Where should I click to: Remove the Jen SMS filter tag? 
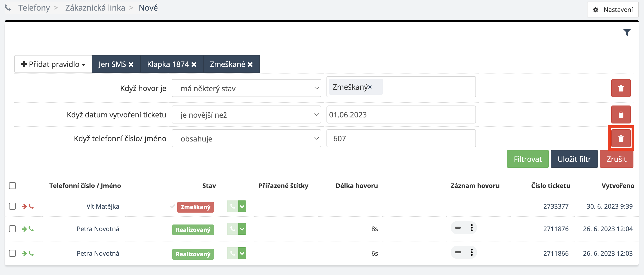[x=131, y=65]
